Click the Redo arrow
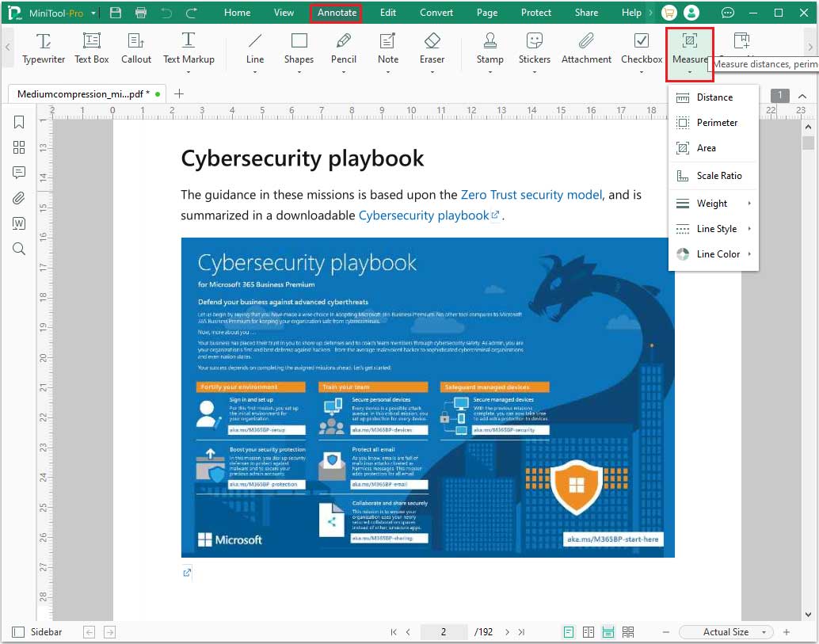819x644 pixels. click(191, 13)
